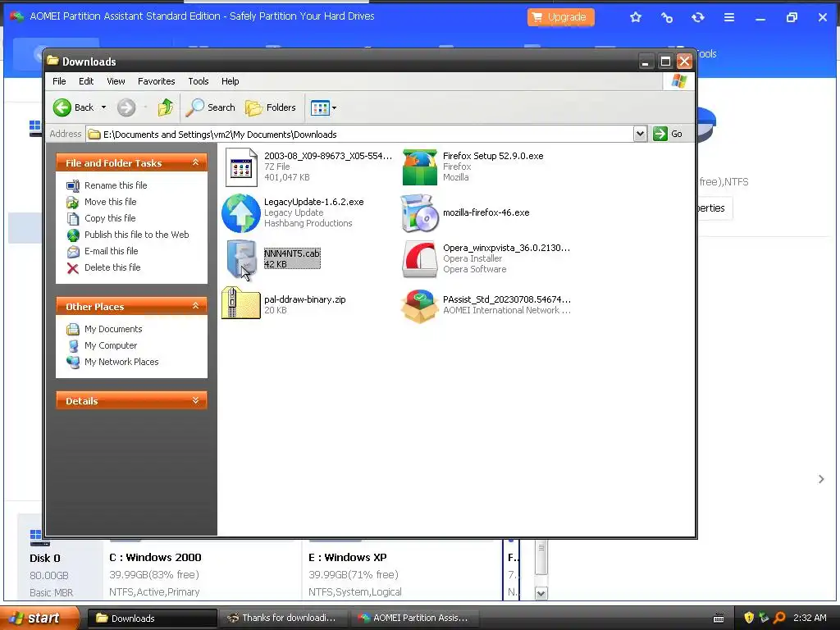Viewport: 840px width, 630px height.
Task: Open the Search magnifier tool
Action: click(211, 107)
